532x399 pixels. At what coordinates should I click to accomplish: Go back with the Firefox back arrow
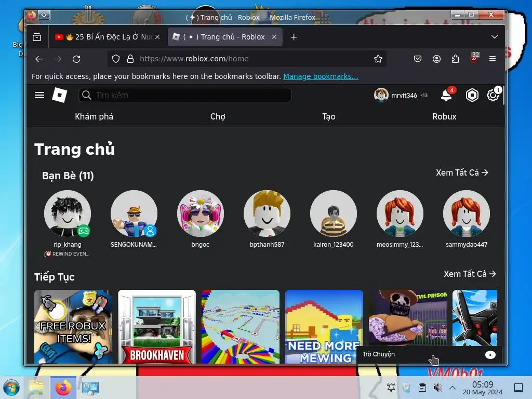point(39,59)
